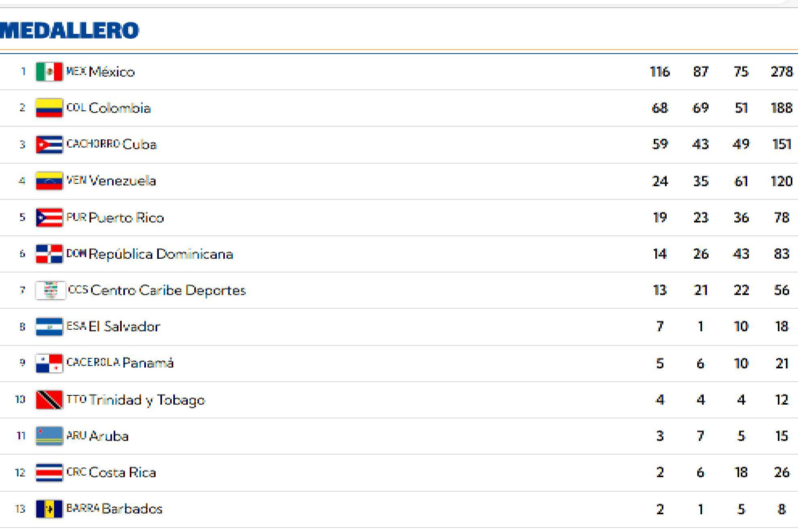Click the Costa Rica flag icon

(49, 472)
